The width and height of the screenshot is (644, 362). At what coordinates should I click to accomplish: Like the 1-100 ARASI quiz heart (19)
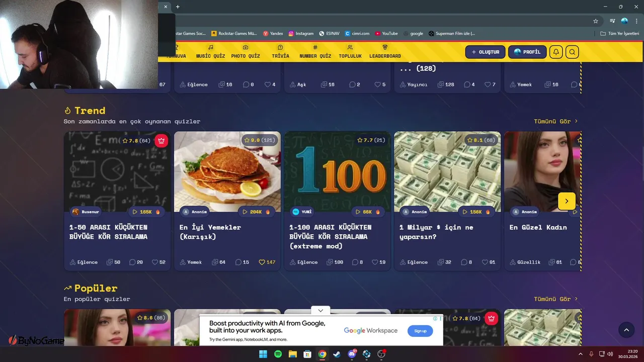378,262
